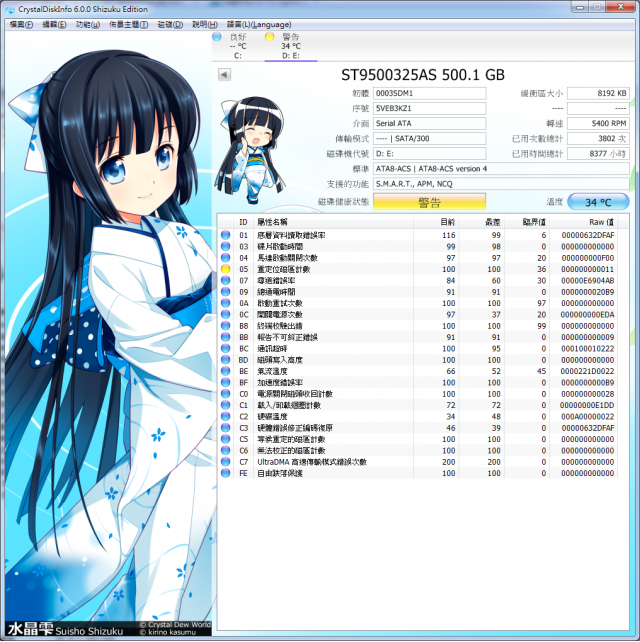
Task: Click the previous disk arrow button
Action: pos(224,75)
